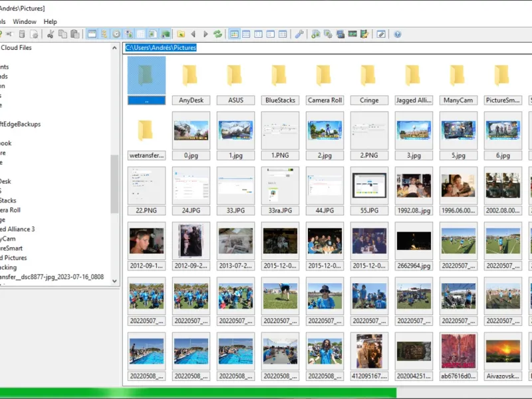
Task: Click the Copy icon in the toolbar
Action: coord(63,34)
